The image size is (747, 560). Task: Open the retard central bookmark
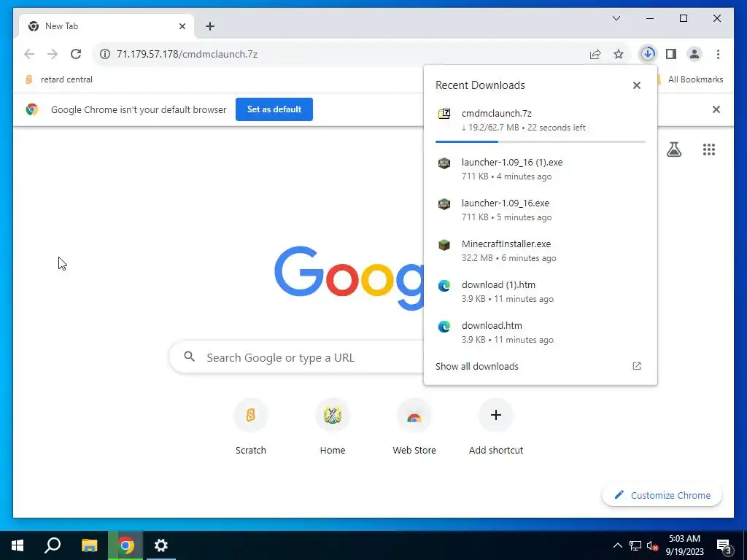coord(59,79)
